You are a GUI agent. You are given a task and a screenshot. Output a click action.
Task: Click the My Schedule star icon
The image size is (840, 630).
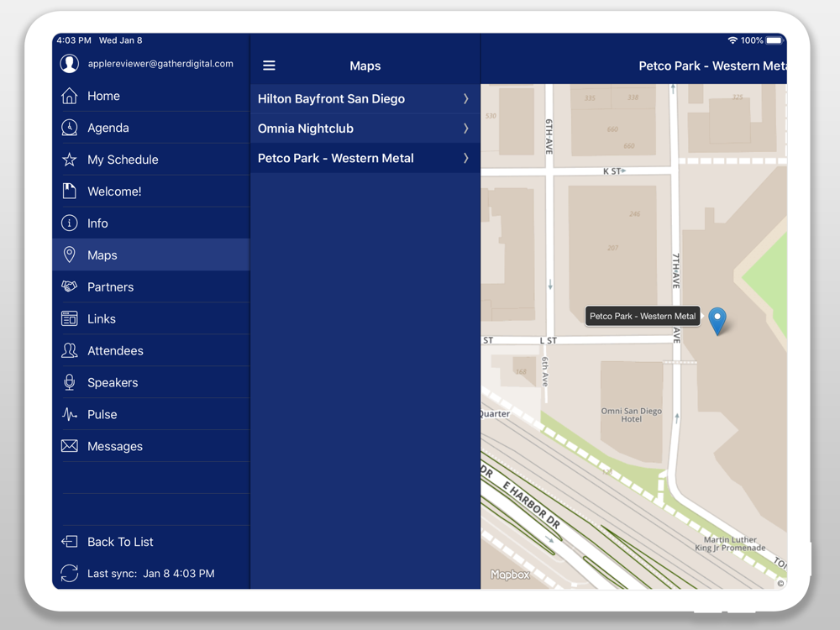coord(69,160)
